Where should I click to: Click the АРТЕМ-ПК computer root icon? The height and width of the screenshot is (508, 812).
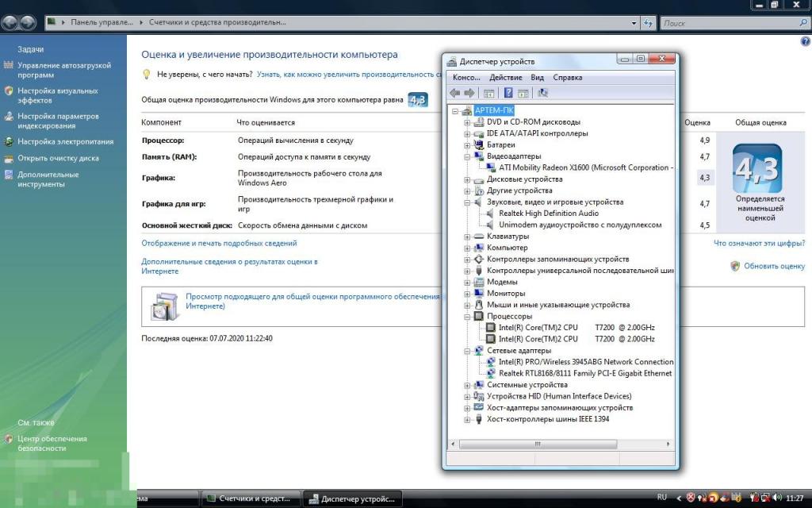click(x=467, y=110)
